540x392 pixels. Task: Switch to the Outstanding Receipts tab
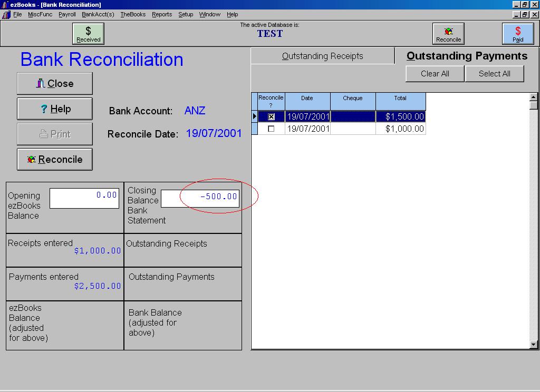pyautogui.click(x=323, y=56)
